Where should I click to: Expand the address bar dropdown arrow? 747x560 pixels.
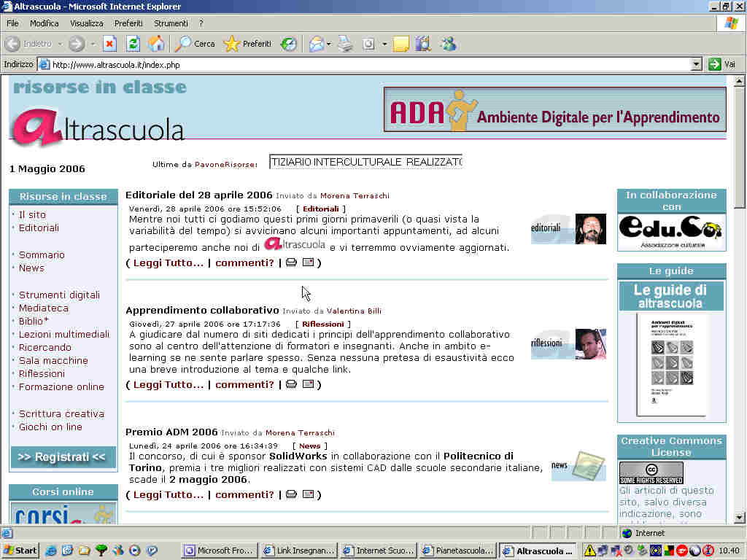[696, 64]
